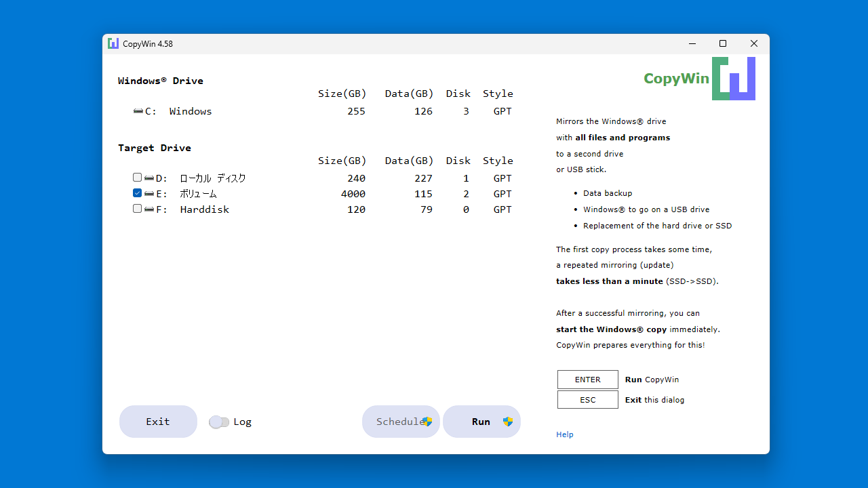Click the CopyWin 4.58 window title
Viewport: 868px width, 488px height.
148,43
